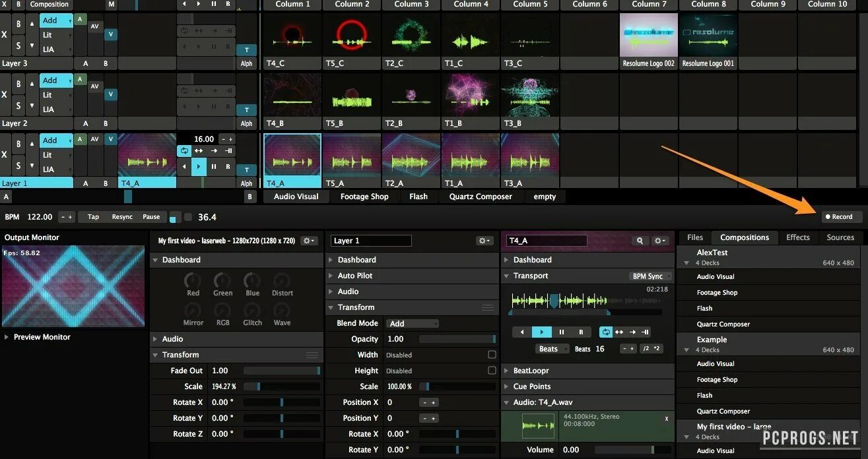Expand the Preview Monitor
The height and width of the screenshot is (459, 868).
[7, 337]
